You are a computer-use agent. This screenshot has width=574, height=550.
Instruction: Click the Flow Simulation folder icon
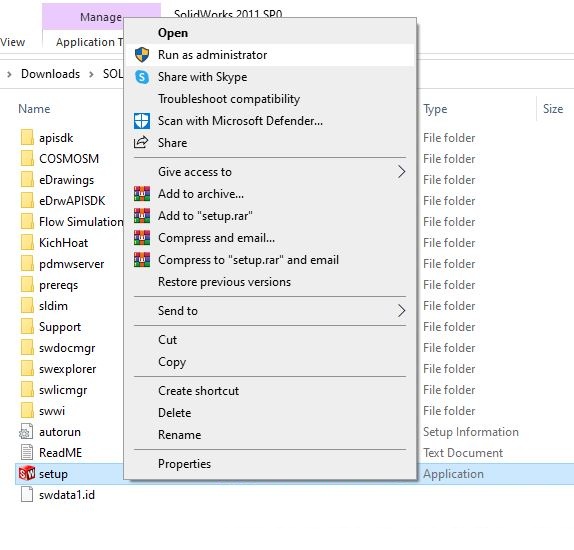27,222
